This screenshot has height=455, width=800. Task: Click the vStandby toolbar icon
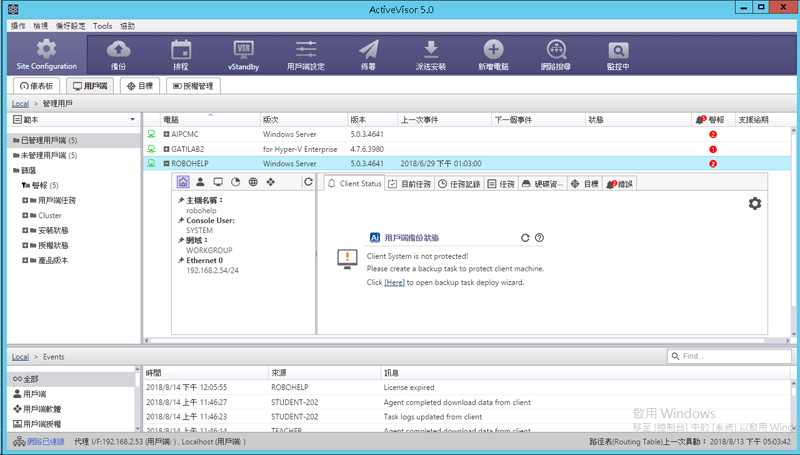(x=243, y=54)
